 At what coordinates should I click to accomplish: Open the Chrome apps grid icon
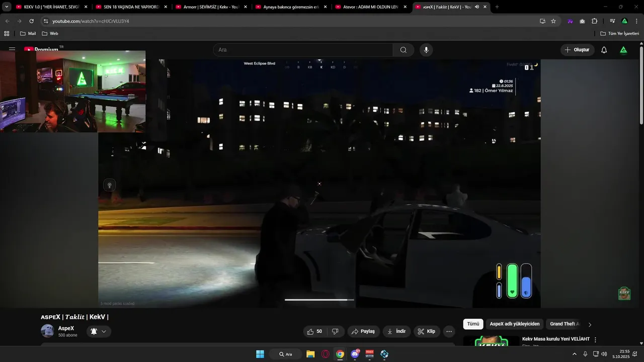coord(7,33)
